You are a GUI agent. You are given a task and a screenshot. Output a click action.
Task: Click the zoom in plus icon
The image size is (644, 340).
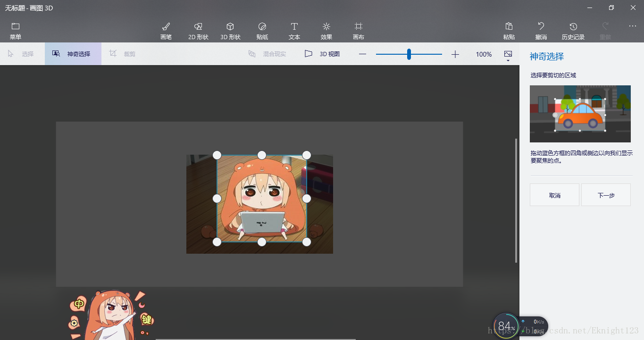(x=455, y=54)
